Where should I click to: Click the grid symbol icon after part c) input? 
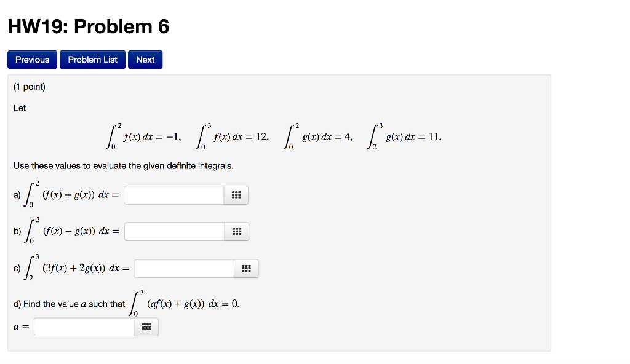(x=246, y=268)
